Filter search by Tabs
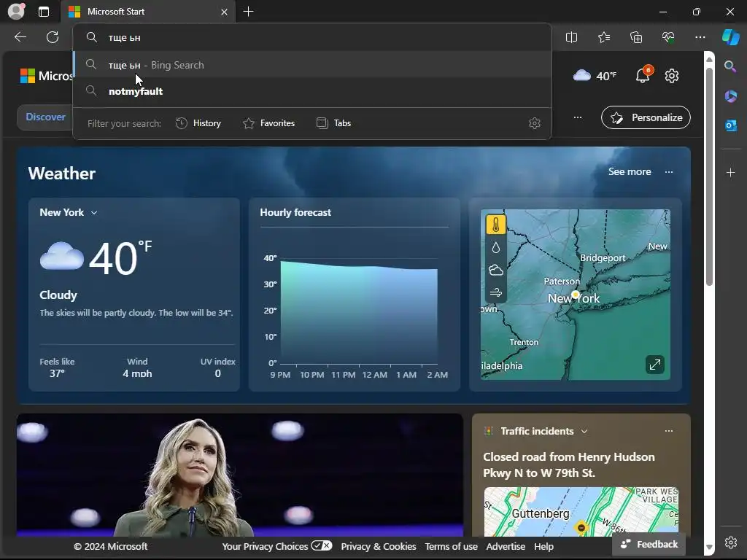This screenshot has width=747, height=560. pyautogui.click(x=333, y=123)
